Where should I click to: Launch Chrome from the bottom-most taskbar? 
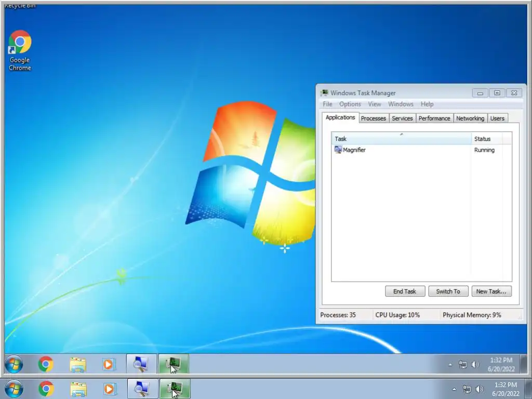point(46,389)
